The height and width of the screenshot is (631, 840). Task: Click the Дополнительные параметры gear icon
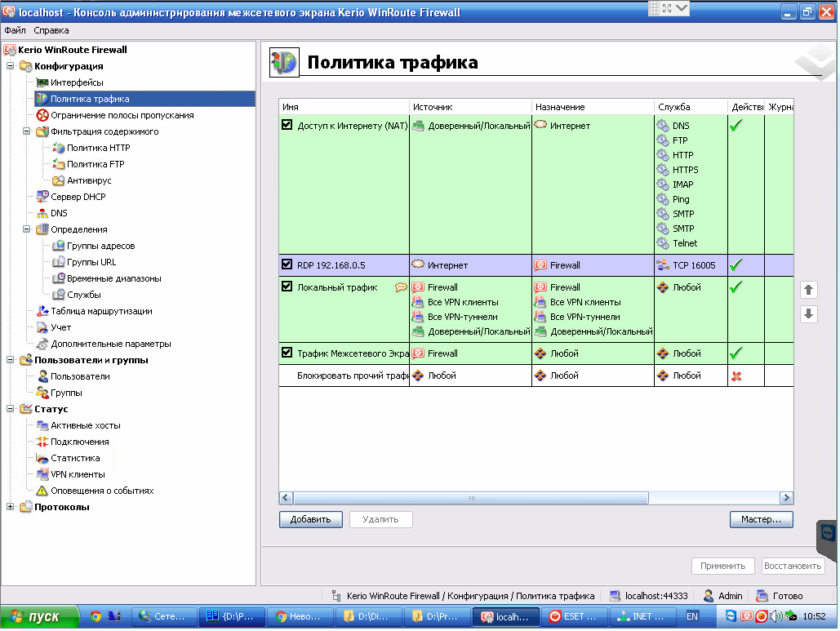(42, 344)
